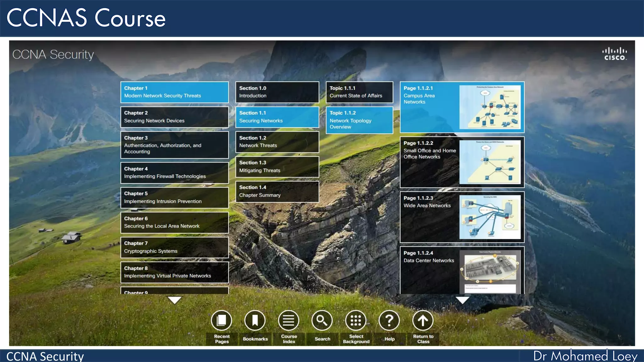Open Section 1.2 Network Threats
The image size is (644, 362).
coord(277,142)
